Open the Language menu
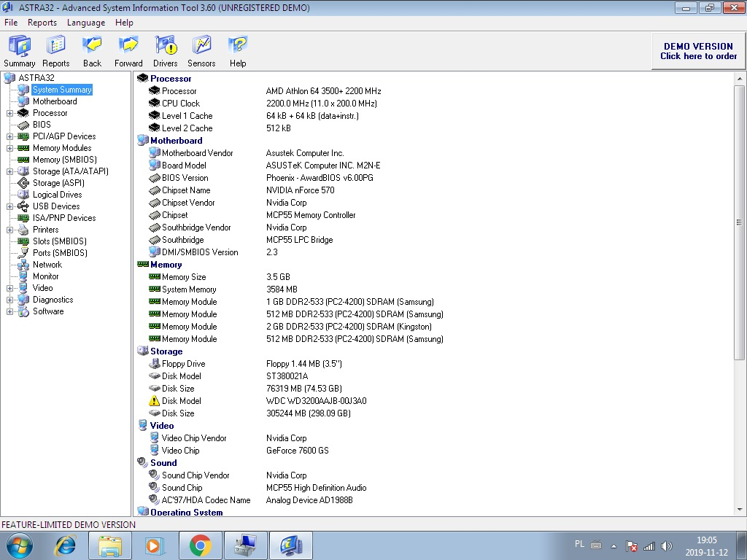 tap(86, 23)
